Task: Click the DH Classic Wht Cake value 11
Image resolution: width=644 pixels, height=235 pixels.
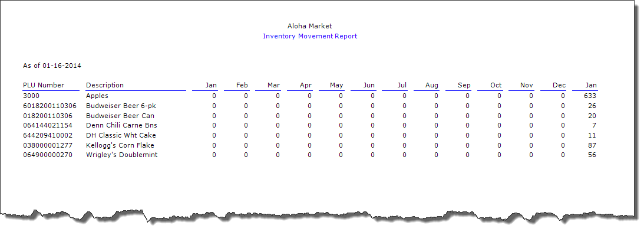Action: pos(592,135)
